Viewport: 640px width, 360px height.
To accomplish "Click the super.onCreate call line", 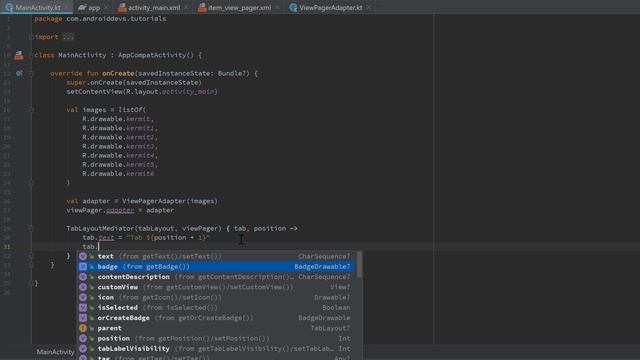I will click(x=134, y=82).
